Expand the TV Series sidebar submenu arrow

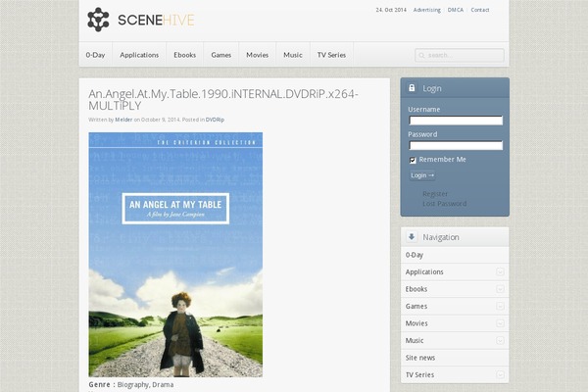(x=500, y=374)
